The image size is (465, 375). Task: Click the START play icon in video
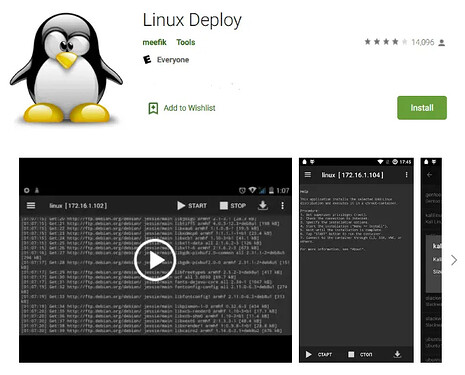pos(181,206)
